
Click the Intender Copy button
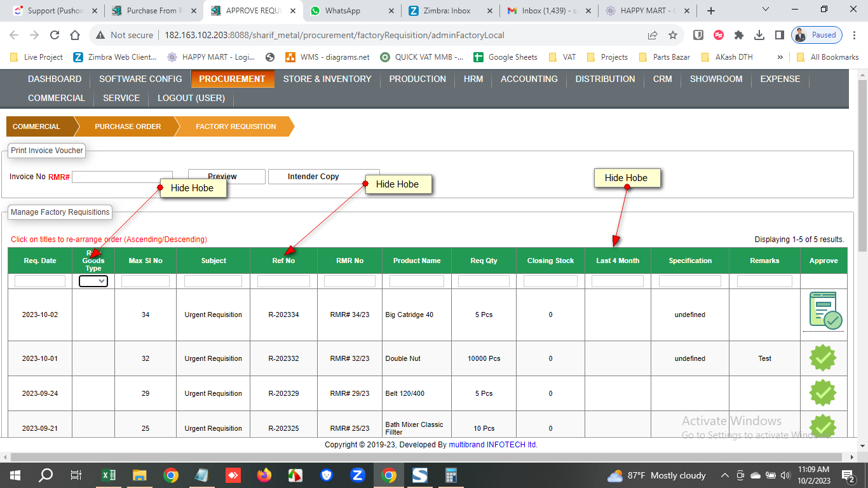[323, 177]
